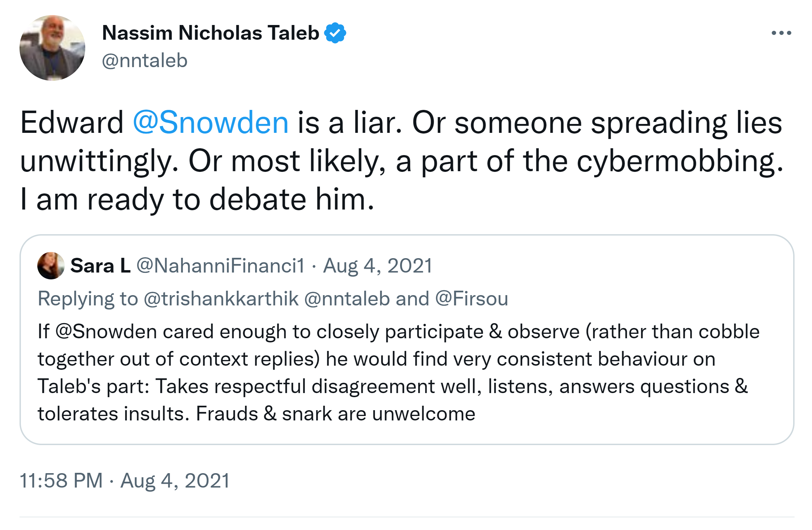Screen dimensions: 812x530
Task: Click the @NahanniFinanci1 handle
Action: pos(220,266)
